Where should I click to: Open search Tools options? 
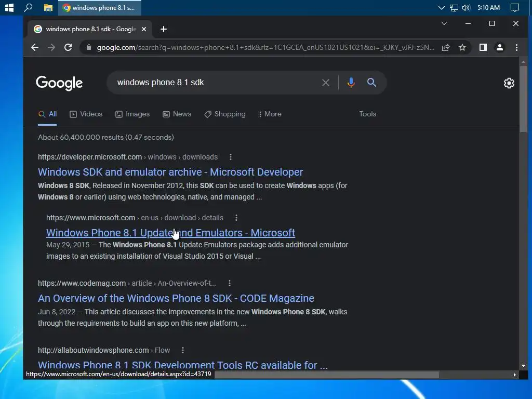(x=367, y=114)
